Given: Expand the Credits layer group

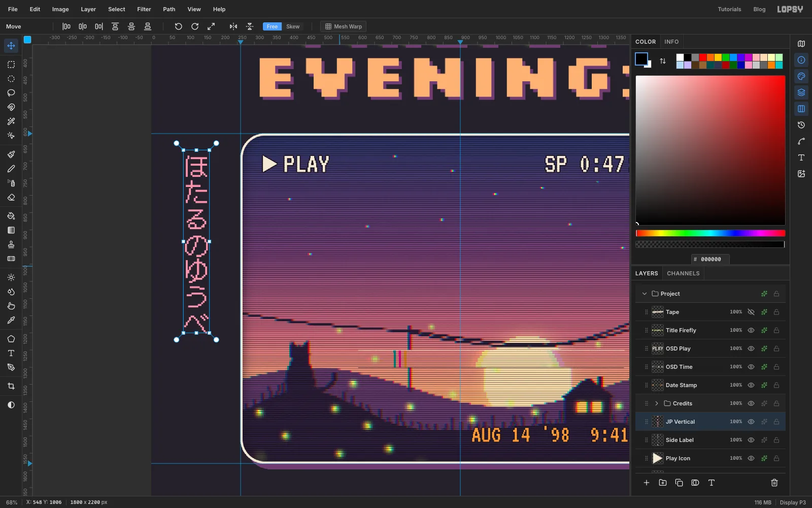Looking at the screenshot, I should [x=657, y=403].
